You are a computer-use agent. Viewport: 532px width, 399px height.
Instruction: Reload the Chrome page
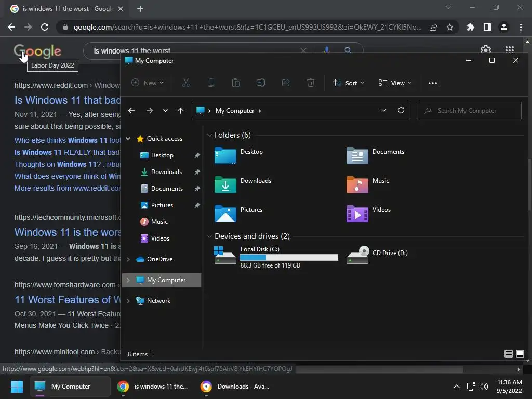tap(45, 27)
